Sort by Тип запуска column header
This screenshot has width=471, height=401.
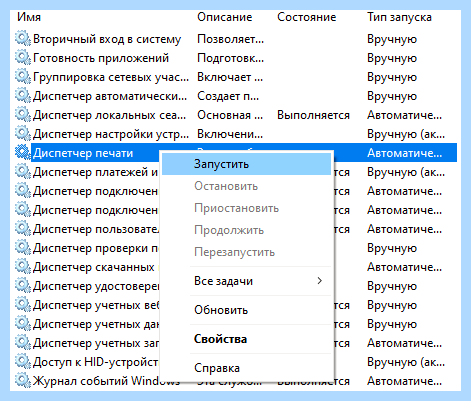[399, 17]
